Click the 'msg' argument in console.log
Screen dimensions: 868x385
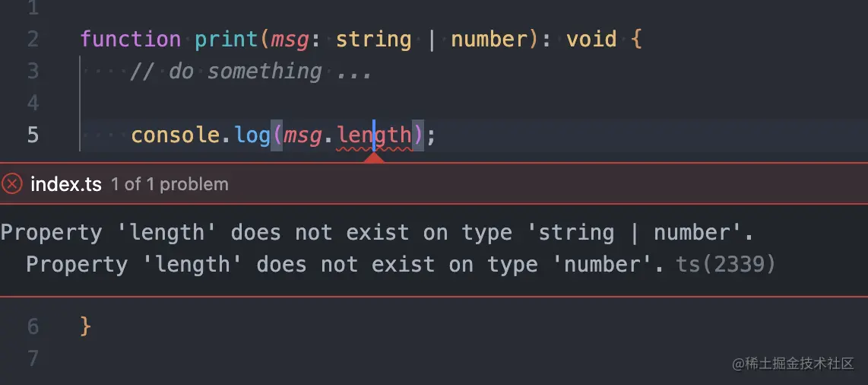pyautogui.click(x=303, y=135)
